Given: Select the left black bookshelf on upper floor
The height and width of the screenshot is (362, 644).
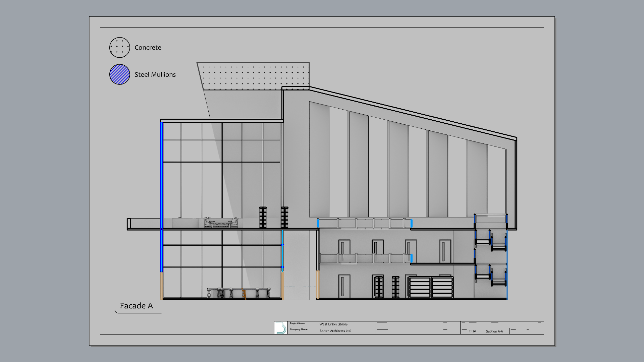Looking at the screenshot, I should pyautogui.click(x=263, y=218).
